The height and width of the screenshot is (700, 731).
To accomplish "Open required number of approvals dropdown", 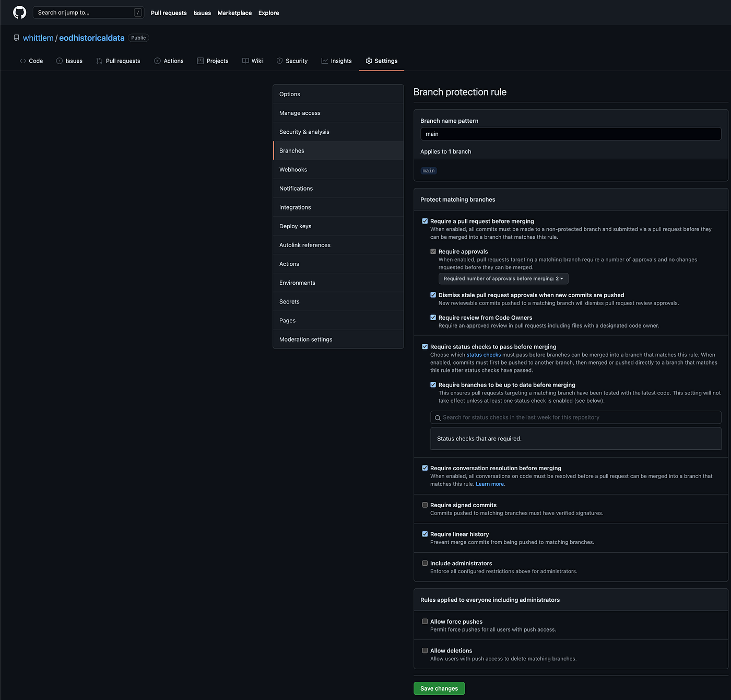I will coord(503,278).
